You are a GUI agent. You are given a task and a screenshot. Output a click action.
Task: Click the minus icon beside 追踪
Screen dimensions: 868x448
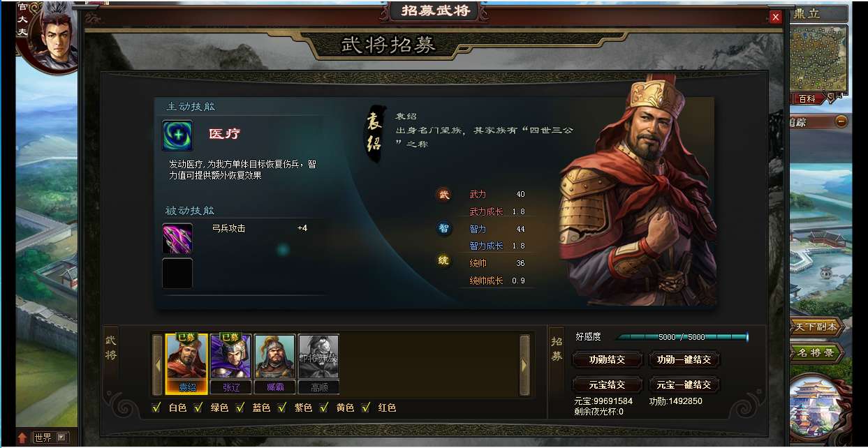[x=841, y=121]
